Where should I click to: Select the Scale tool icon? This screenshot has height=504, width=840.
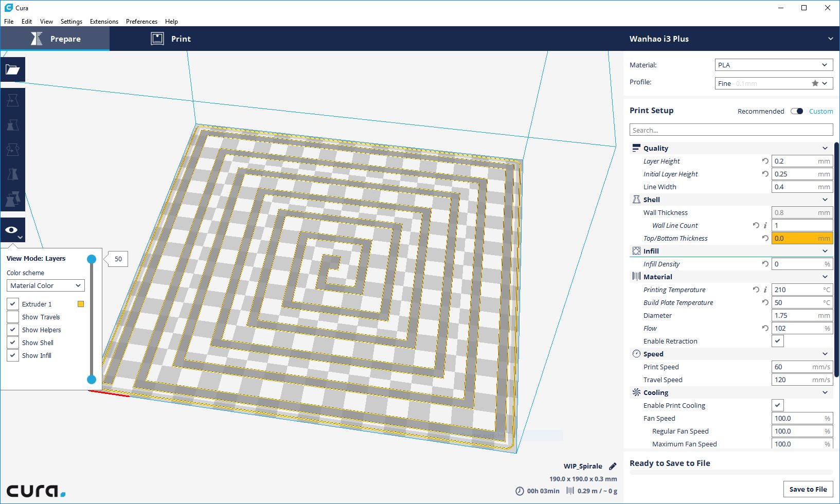[13, 125]
